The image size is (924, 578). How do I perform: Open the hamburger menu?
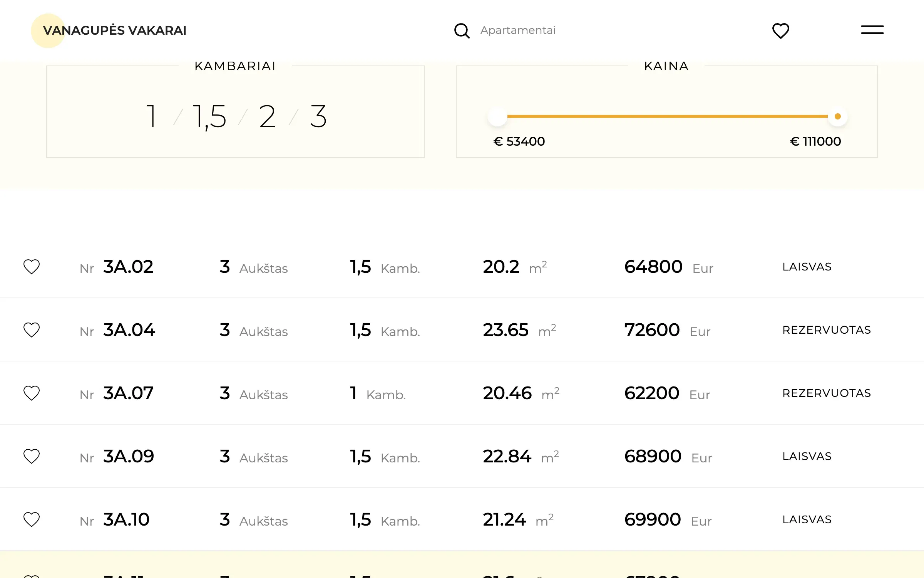872,30
